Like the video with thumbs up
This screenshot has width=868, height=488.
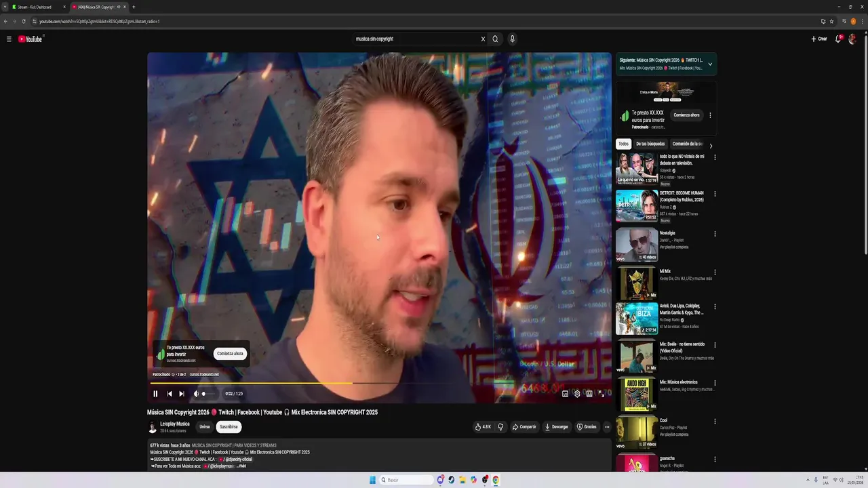(483, 427)
